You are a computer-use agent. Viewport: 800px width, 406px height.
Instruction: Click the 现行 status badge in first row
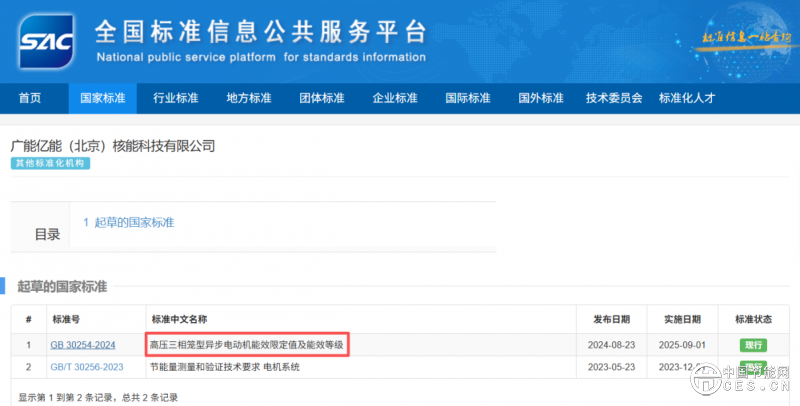pos(753,345)
